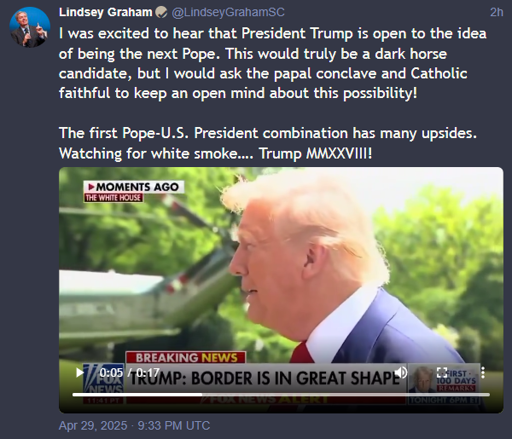Click the video frame showing Trump

(281, 267)
